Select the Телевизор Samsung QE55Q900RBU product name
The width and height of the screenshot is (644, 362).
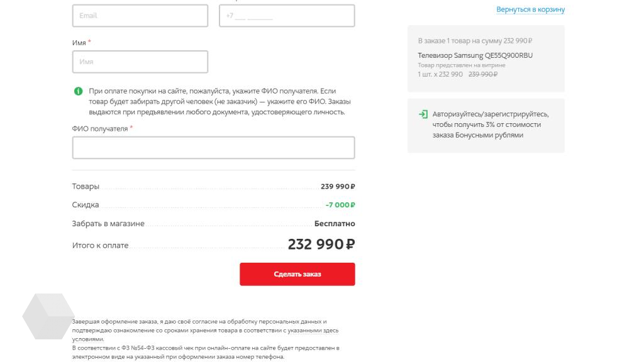475,55
